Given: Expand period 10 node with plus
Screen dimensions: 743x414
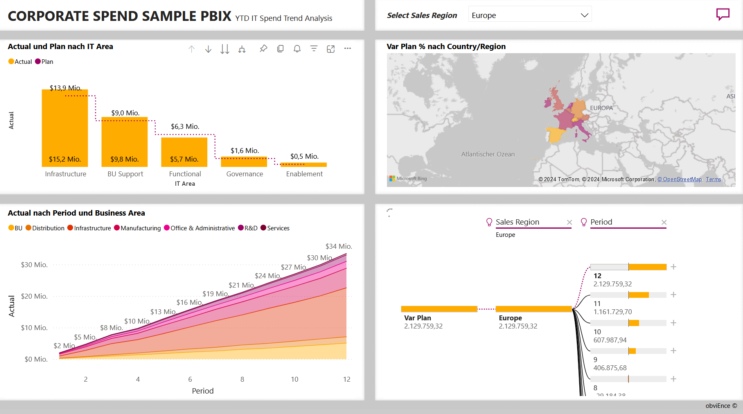Looking at the screenshot, I should pyautogui.click(x=673, y=323).
